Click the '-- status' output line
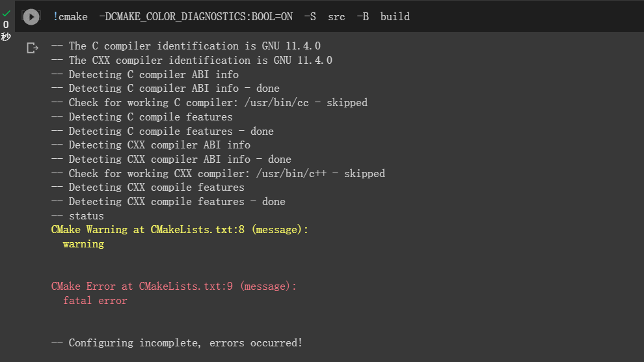644x362 pixels. click(77, 216)
